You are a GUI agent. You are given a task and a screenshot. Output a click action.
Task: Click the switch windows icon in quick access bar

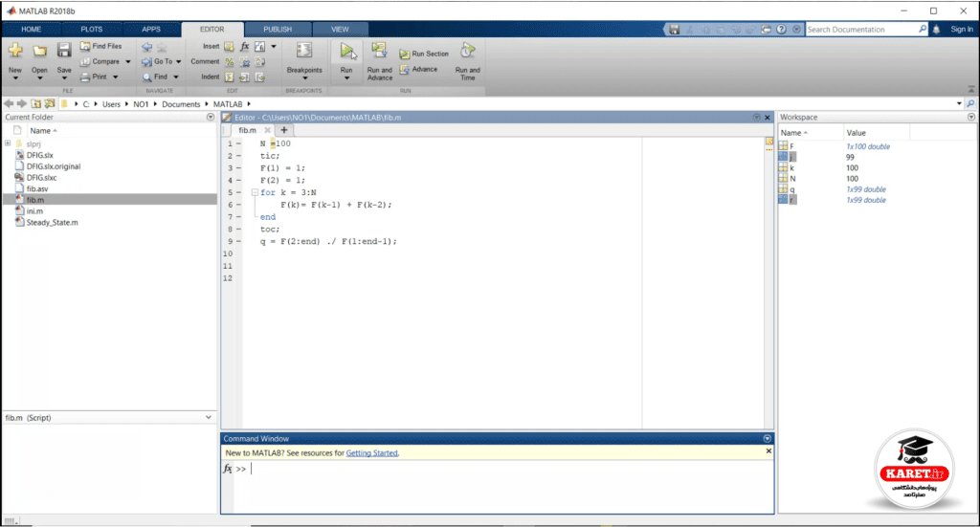(767, 30)
